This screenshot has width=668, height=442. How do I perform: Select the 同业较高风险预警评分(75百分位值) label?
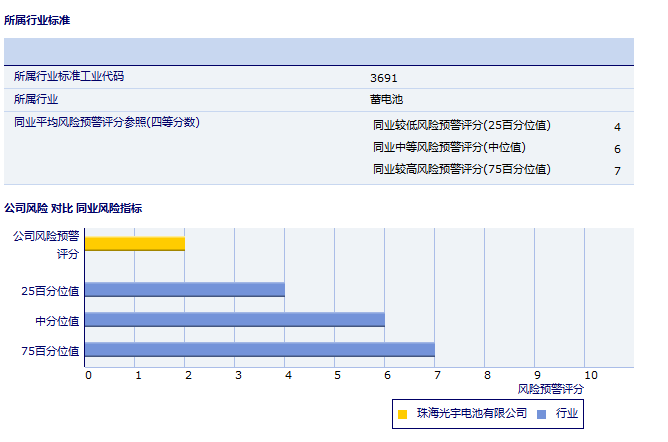tap(461, 170)
